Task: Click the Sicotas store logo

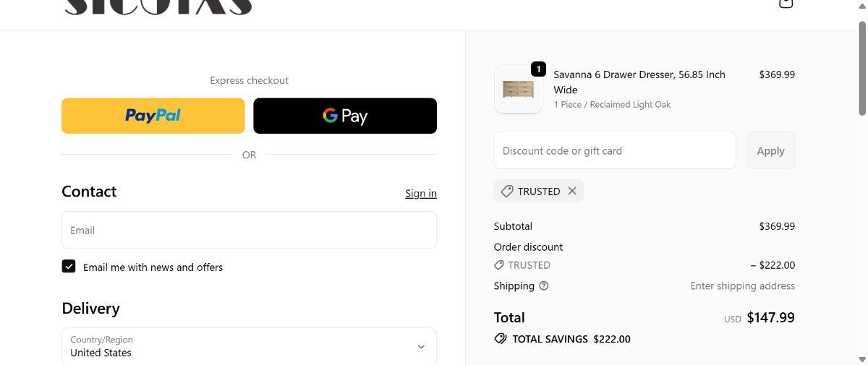Action: pyautogui.click(x=158, y=7)
